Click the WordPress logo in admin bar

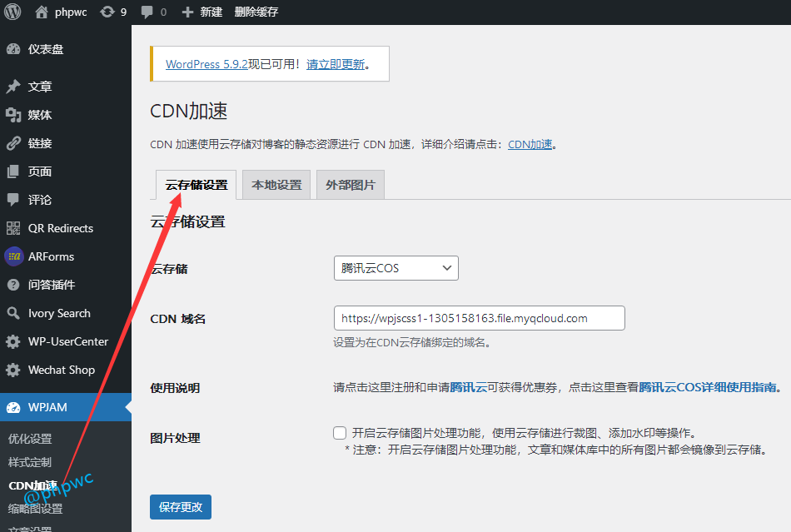(12, 12)
